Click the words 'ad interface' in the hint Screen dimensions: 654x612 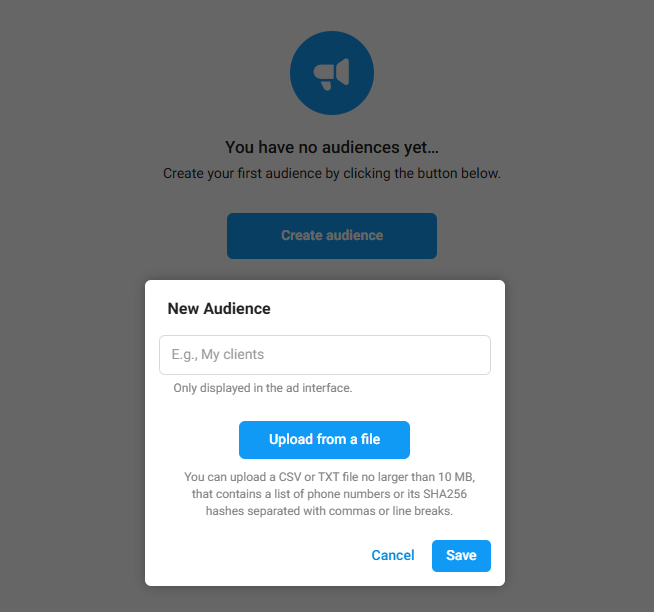317,388
